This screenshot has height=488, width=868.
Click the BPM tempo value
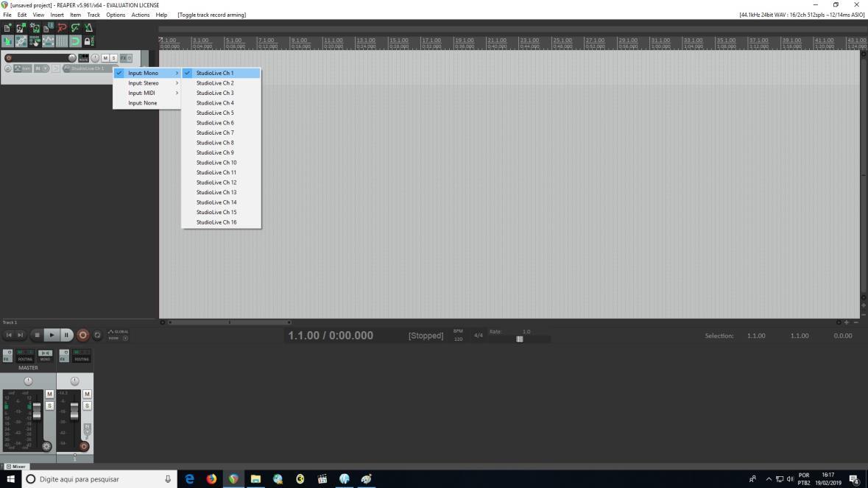point(459,339)
